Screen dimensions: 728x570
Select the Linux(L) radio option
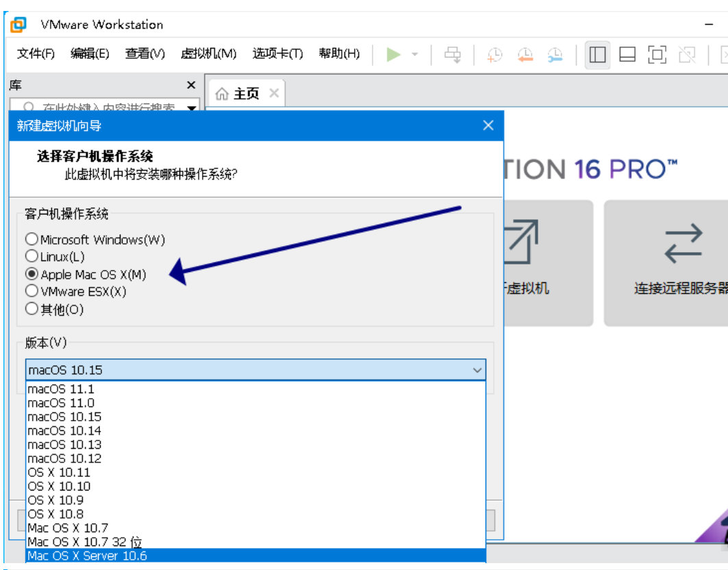click(55, 256)
